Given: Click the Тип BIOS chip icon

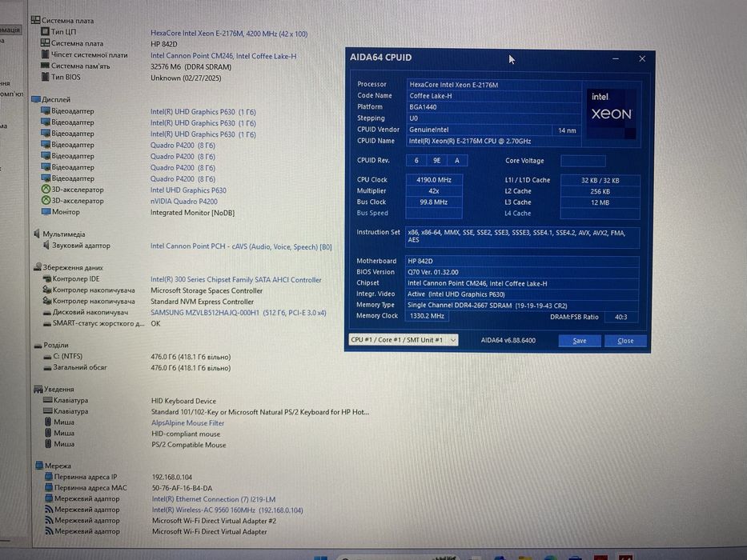Looking at the screenshot, I should coord(46,77).
